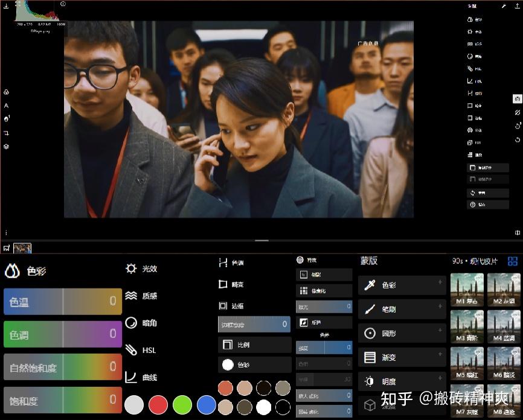Apply the M1 filter preset

coord(467,290)
